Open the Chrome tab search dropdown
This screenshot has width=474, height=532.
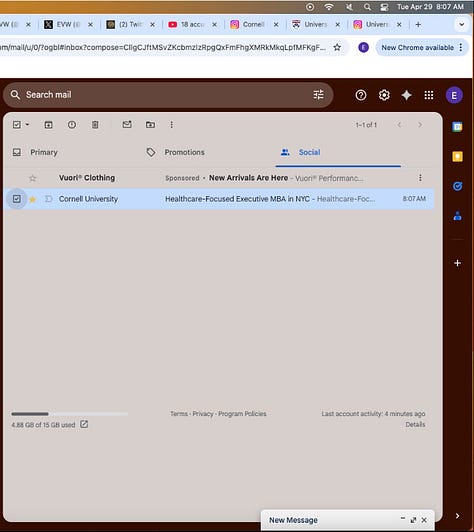coord(461,24)
